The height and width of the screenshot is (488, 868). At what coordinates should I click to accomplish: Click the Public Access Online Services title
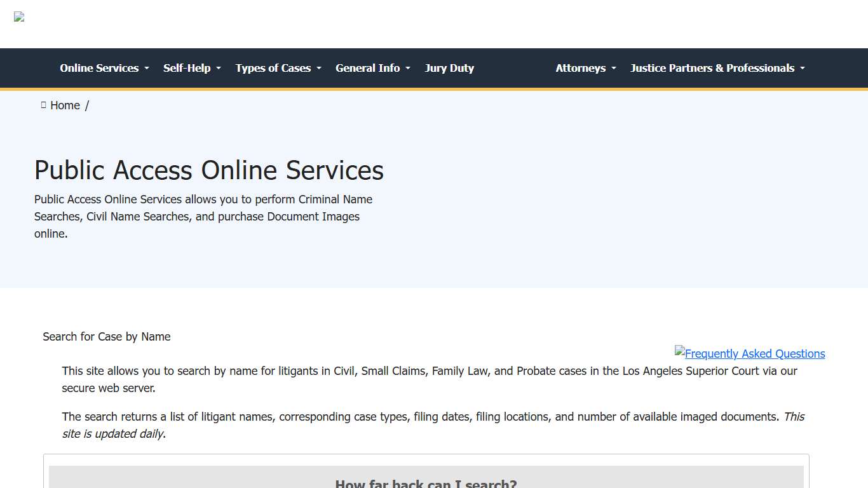click(209, 170)
